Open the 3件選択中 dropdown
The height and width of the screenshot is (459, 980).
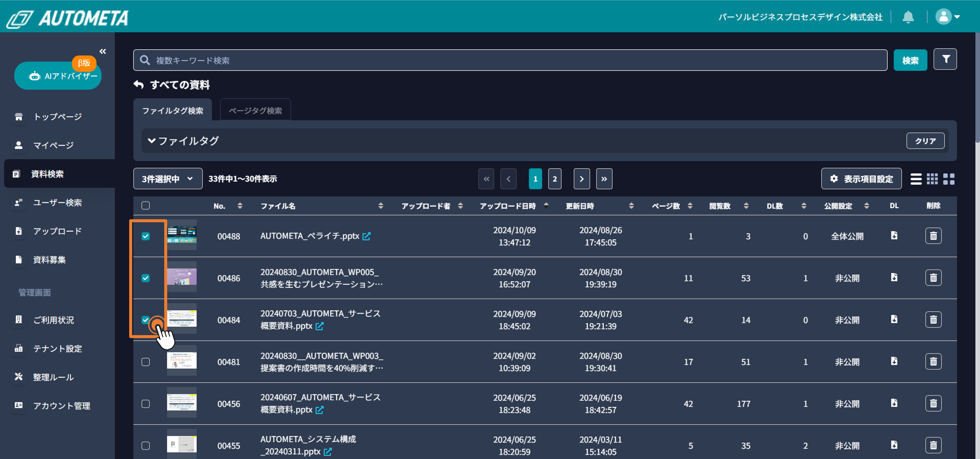pyautogui.click(x=168, y=179)
